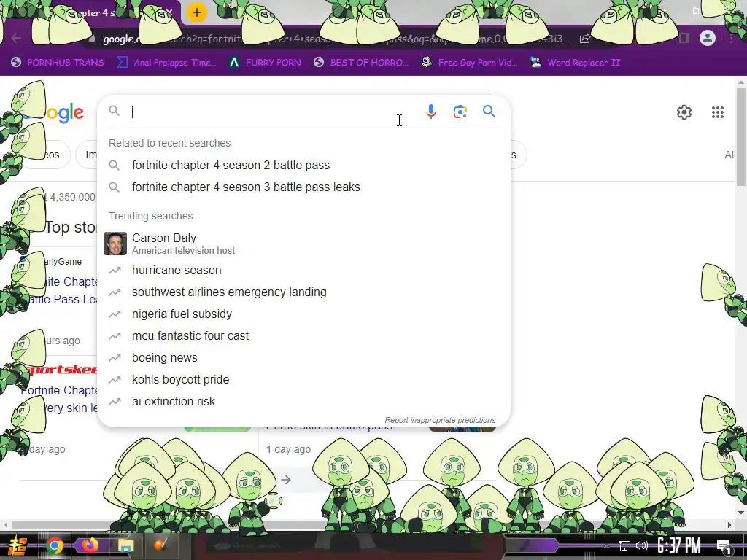Screen dimensions: 747x560
Task: Open Google Lens image search icon
Action: (x=460, y=112)
